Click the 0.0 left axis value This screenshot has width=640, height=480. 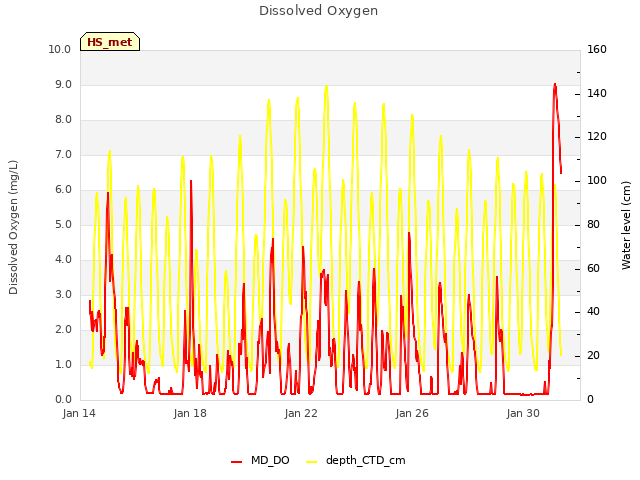[63, 400]
